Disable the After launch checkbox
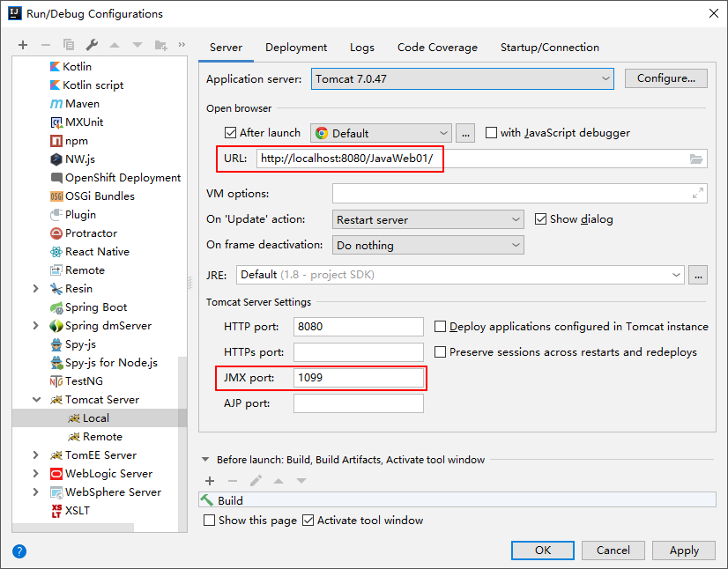728x569 pixels. [x=231, y=133]
